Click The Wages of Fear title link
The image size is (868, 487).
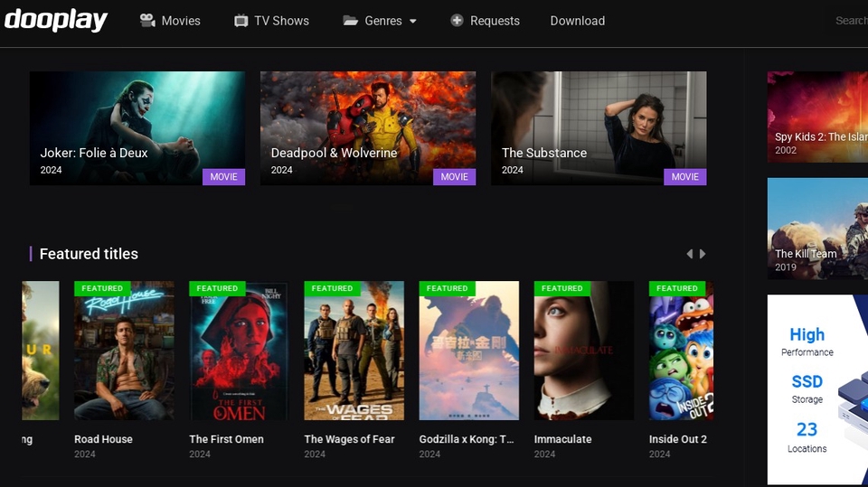click(x=349, y=439)
